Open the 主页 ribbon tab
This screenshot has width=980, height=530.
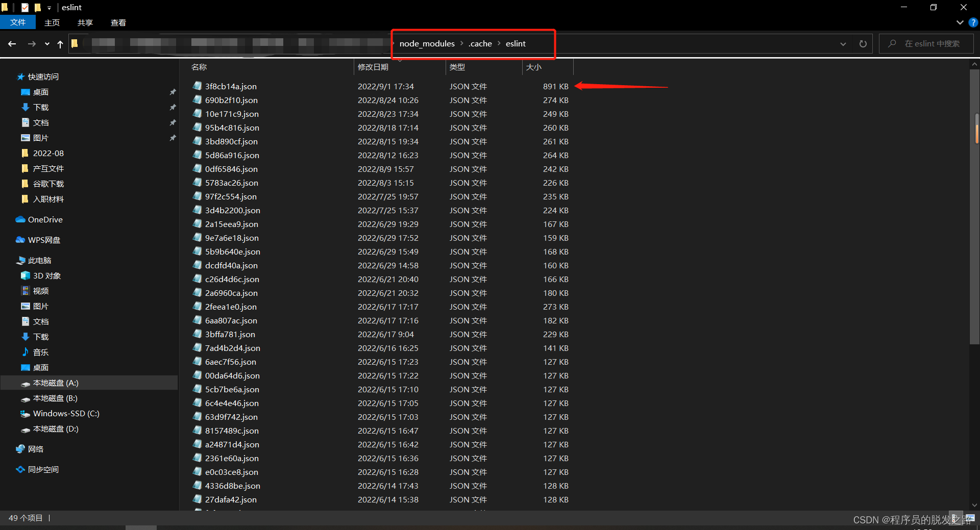click(52, 22)
